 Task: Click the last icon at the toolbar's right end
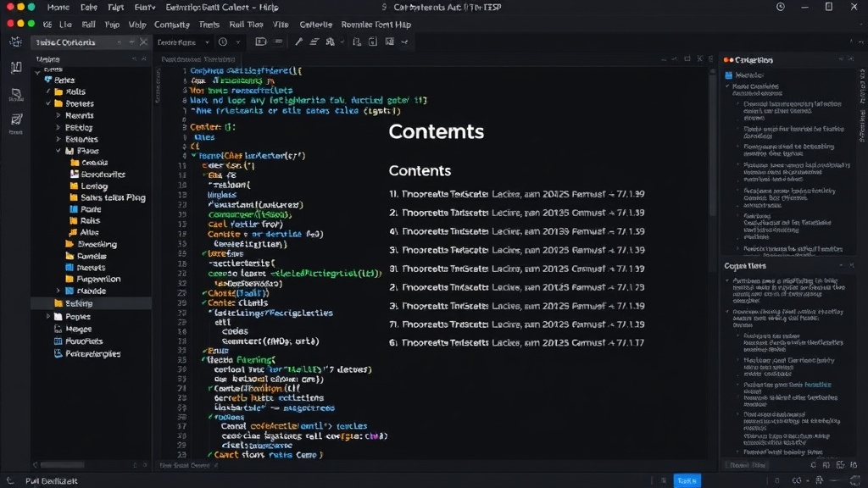point(404,42)
